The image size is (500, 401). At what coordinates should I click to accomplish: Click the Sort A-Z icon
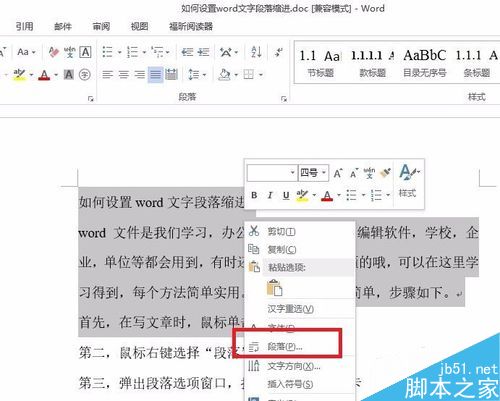click(256, 52)
